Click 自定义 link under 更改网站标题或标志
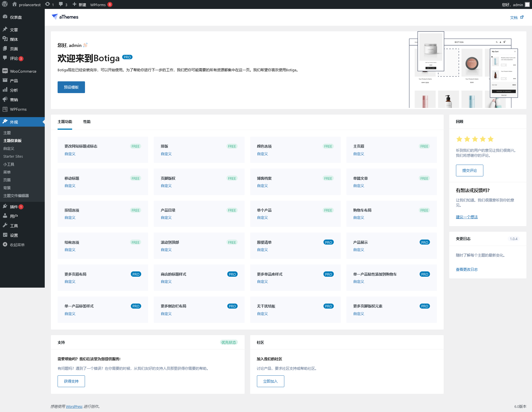Viewport: 532px width, 412px height. [x=70, y=154]
